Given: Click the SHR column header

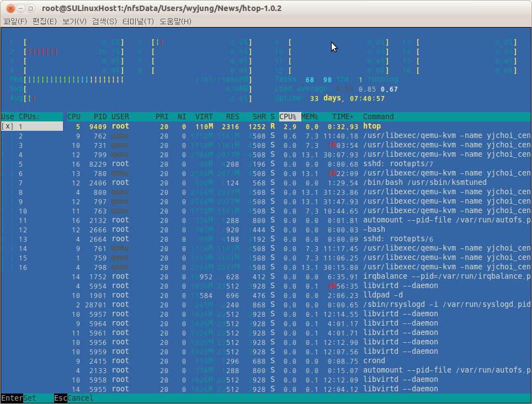Looking at the screenshot, I should click(x=259, y=116).
